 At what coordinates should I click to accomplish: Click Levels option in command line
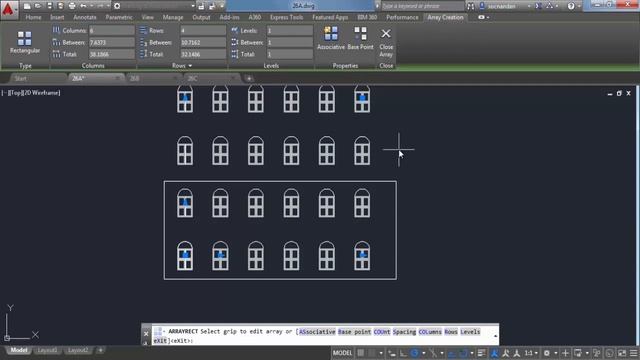coord(470,332)
